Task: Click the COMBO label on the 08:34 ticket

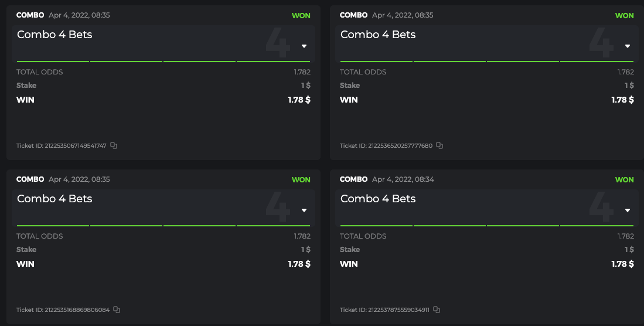Action: point(353,179)
